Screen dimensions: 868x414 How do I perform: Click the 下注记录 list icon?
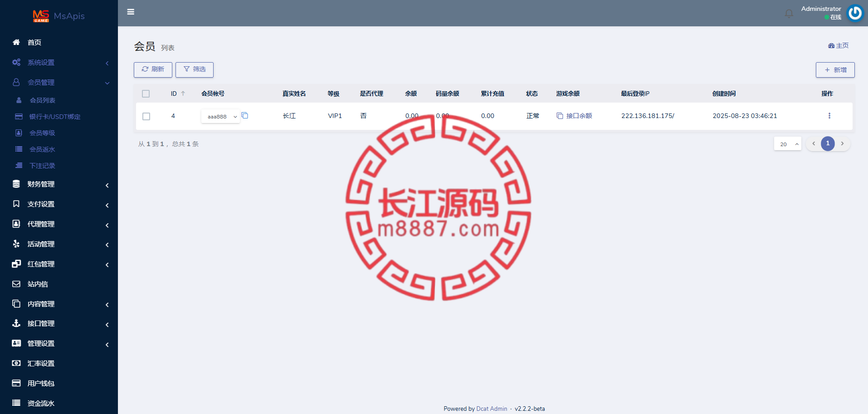19,166
